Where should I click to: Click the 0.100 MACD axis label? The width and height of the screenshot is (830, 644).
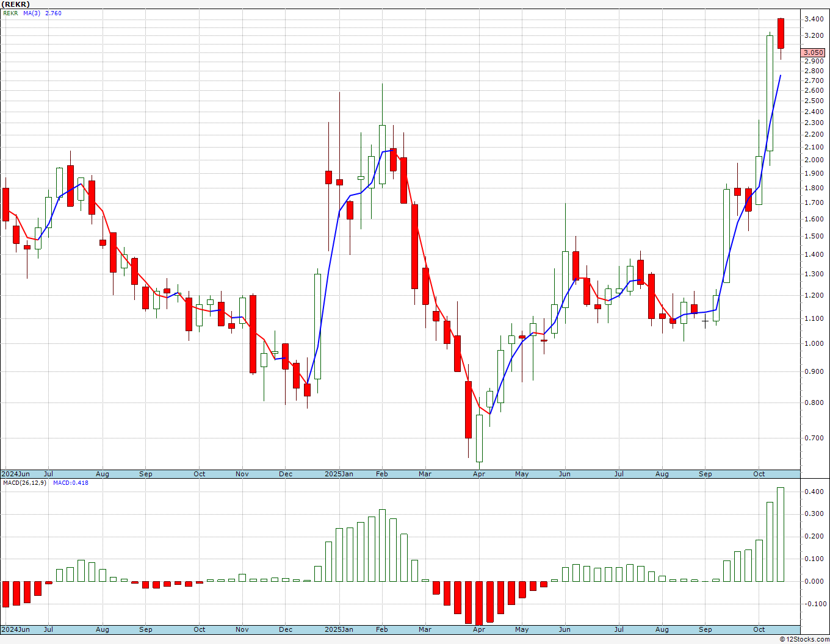click(814, 559)
